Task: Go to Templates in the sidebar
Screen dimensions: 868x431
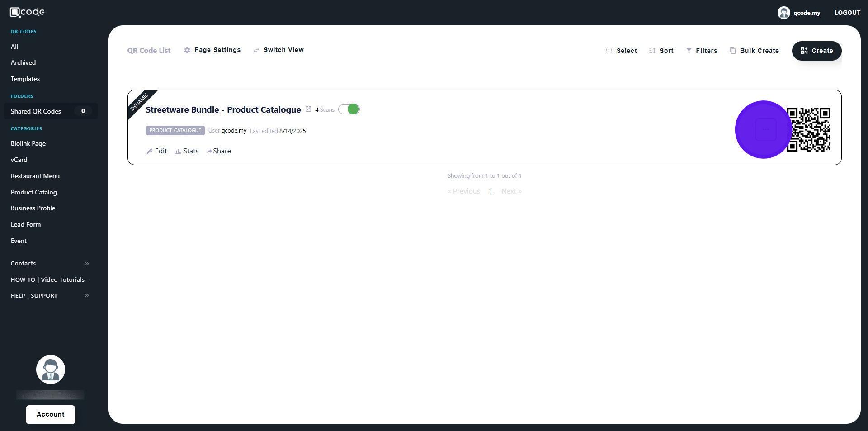Action: coord(25,79)
